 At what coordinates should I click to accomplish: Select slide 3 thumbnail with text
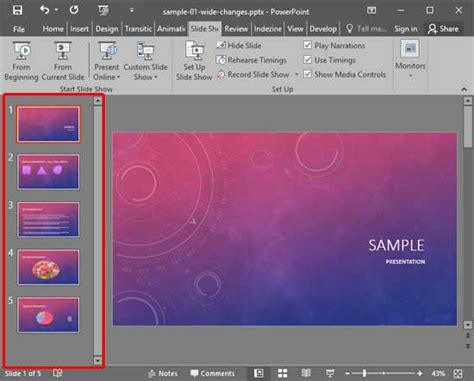(48, 219)
